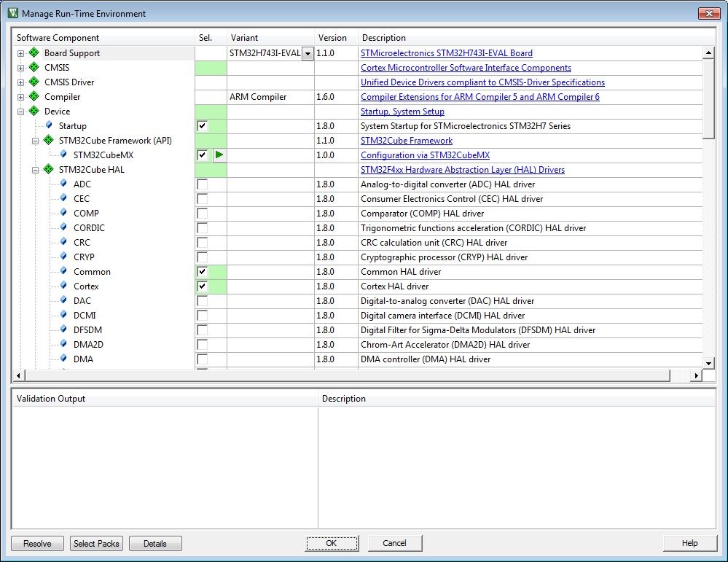The width and height of the screenshot is (728, 562).
Task: Click the horizontal scrollbar right arrow
Action: [x=696, y=375]
